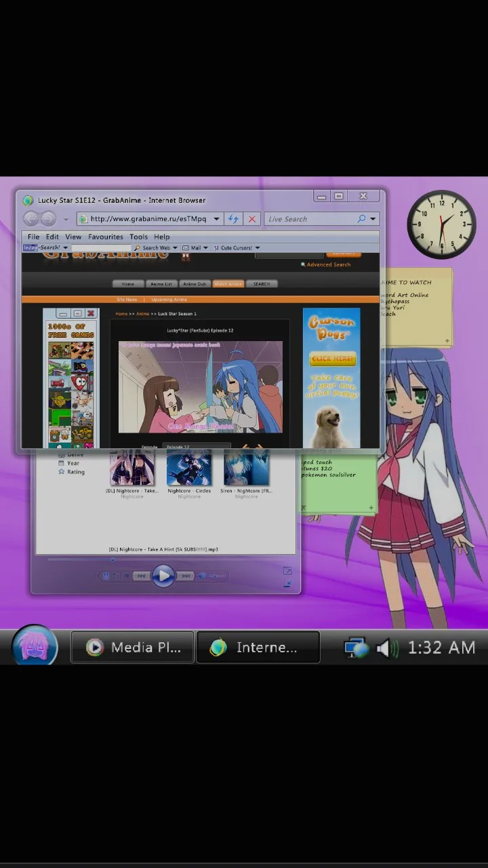Toggle repeat in Media Player
This screenshot has height=868, width=488.
[x=115, y=576]
